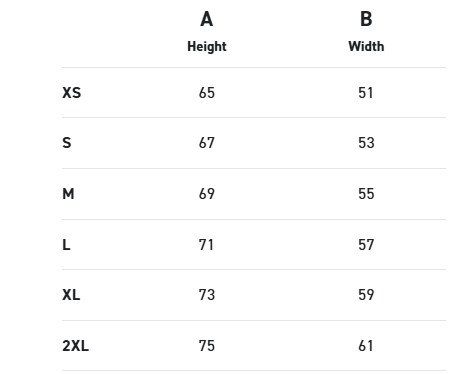Click the 2XL width value 61

click(366, 346)
